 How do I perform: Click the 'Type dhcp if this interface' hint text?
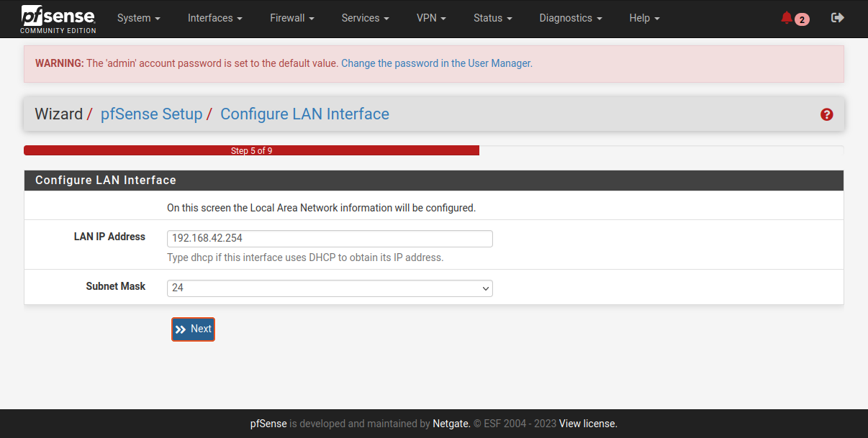point(305,257)
